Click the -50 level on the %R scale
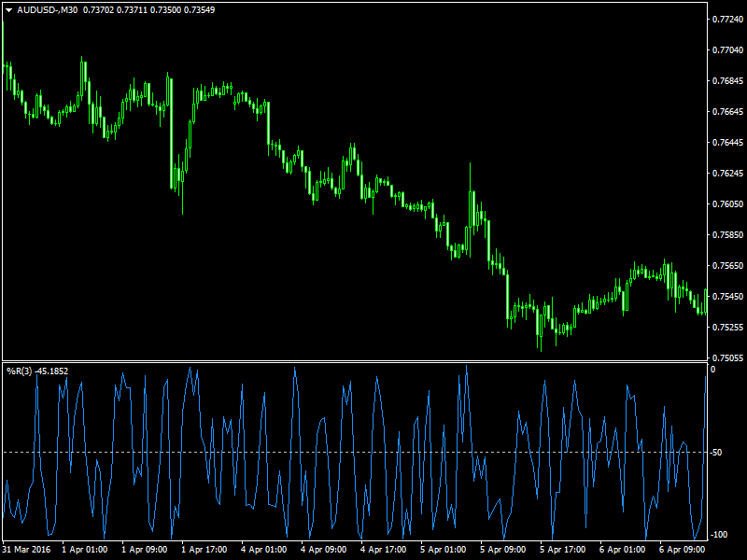Screen dimensions: 747x560 [x=716, y=453]
